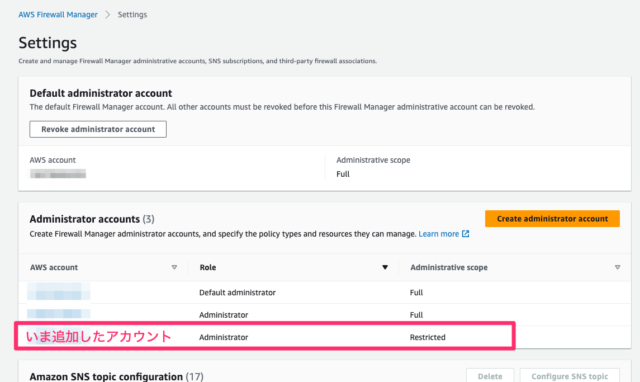Click blurred account ID under Default administrator account

point(58,175)
